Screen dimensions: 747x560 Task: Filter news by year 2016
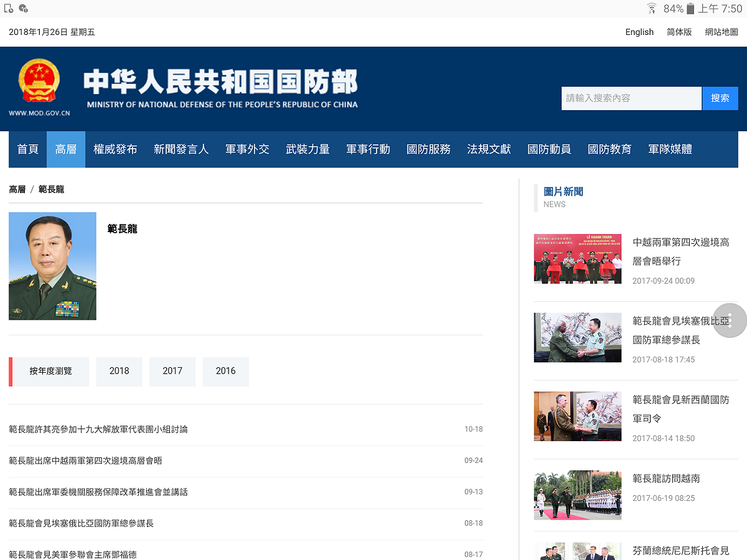click(x=226, y=371)
